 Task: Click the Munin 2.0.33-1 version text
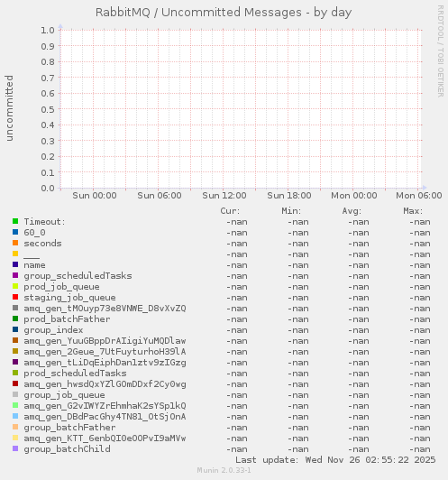tap(224, 470)
